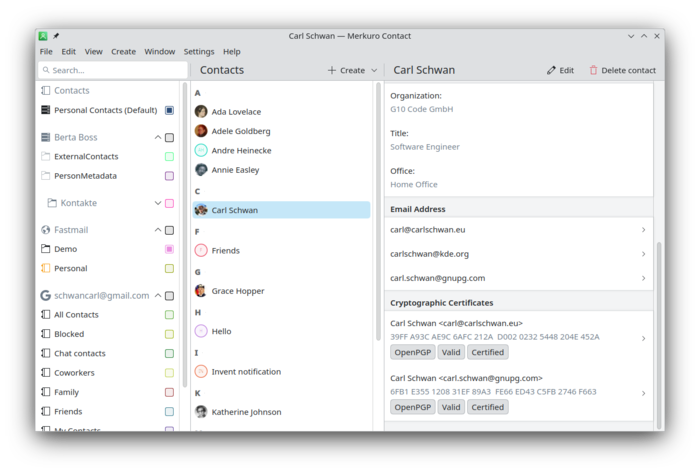Open the Edit menu
This screenshot has width=700, height=473.
click(x=68, y=52)
